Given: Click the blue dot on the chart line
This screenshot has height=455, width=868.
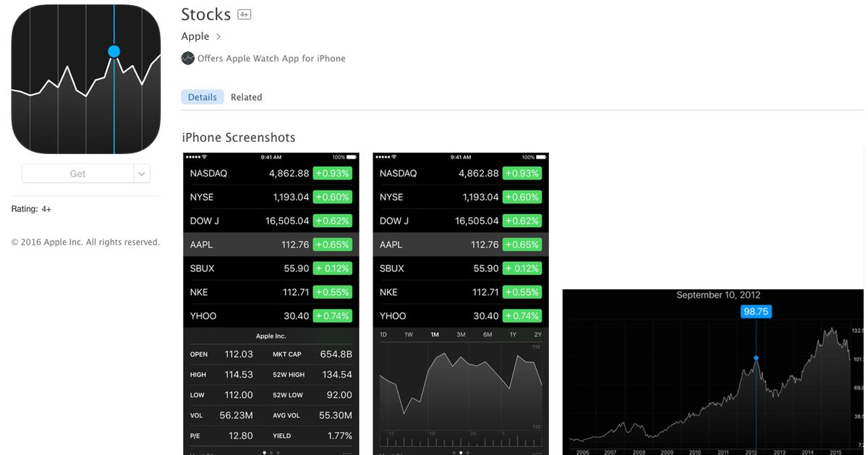Looking at the screenshot, I should pyautogui.click(x=756, y=358).
